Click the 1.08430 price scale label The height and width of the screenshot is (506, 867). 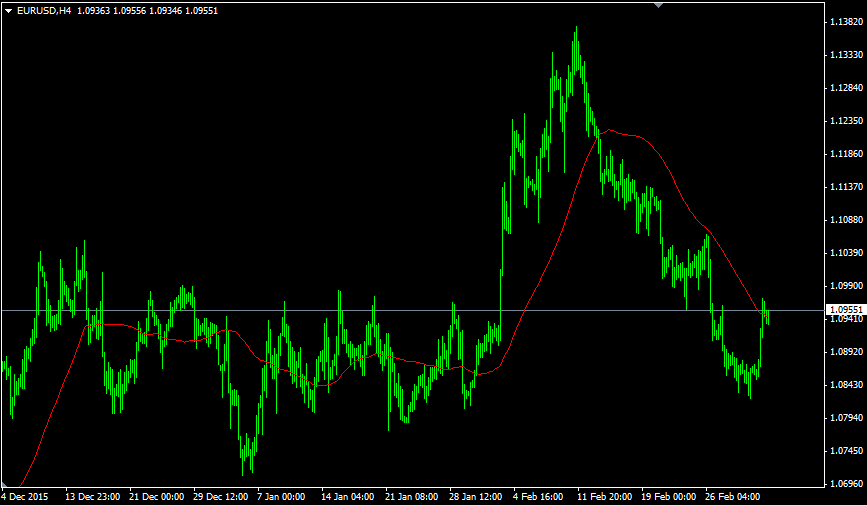click(x=847, y=385)
